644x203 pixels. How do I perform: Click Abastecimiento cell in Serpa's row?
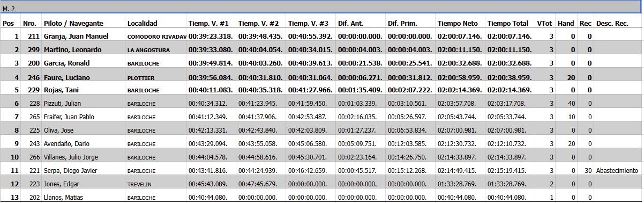(617, 171)
